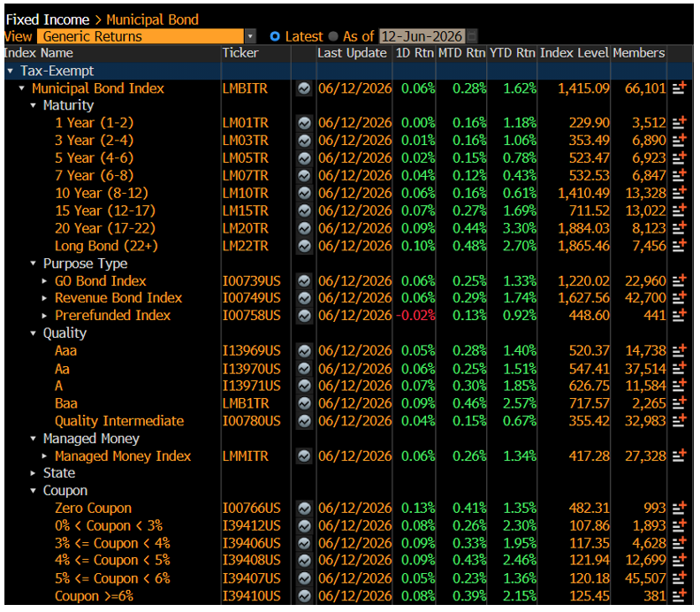The width and height of the screenshot is (700, 612).
Task: Open chart icon for Managed Money Index row
Action: click(304, 456)
